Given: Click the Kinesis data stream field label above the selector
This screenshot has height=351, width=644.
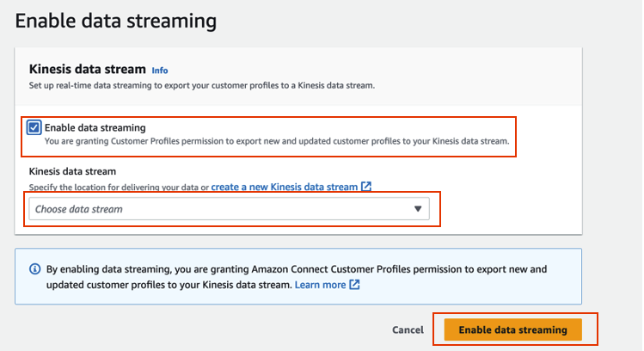Looking at the screenshot, I should click(72, 171).
